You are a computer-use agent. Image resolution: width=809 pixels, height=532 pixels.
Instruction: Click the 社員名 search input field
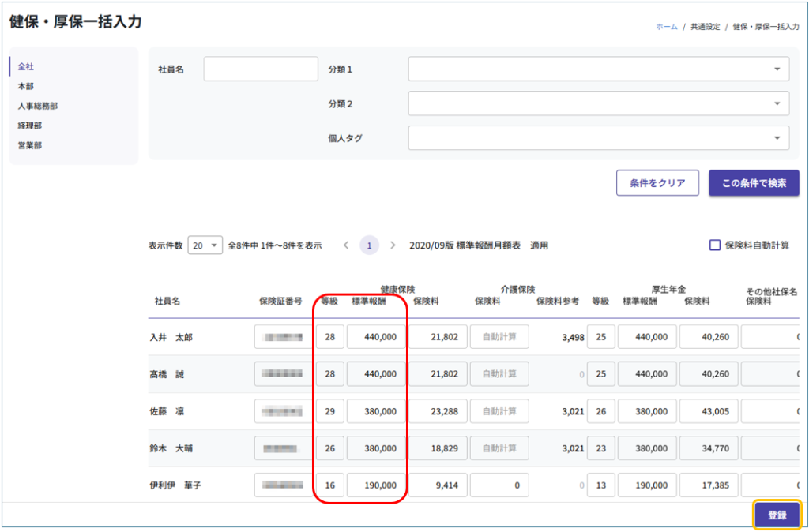click(260, 69)
